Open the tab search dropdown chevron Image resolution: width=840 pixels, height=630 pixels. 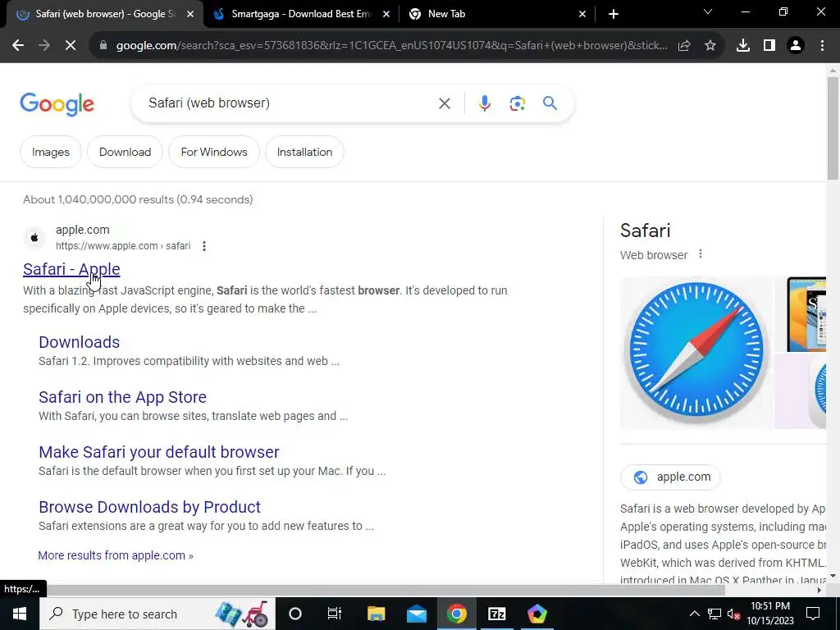pyautogui.click(x=708, y=11)
